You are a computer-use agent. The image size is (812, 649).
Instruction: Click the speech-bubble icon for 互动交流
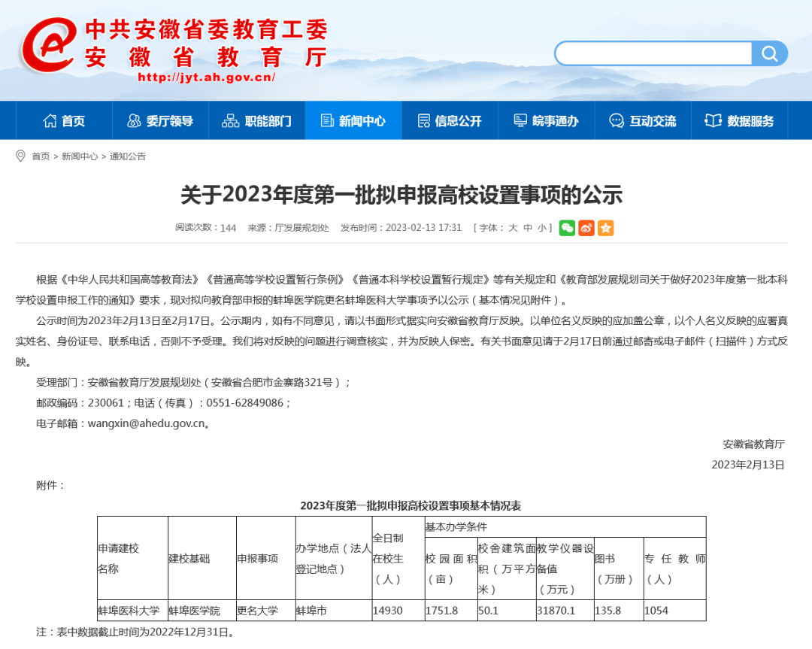617,120
